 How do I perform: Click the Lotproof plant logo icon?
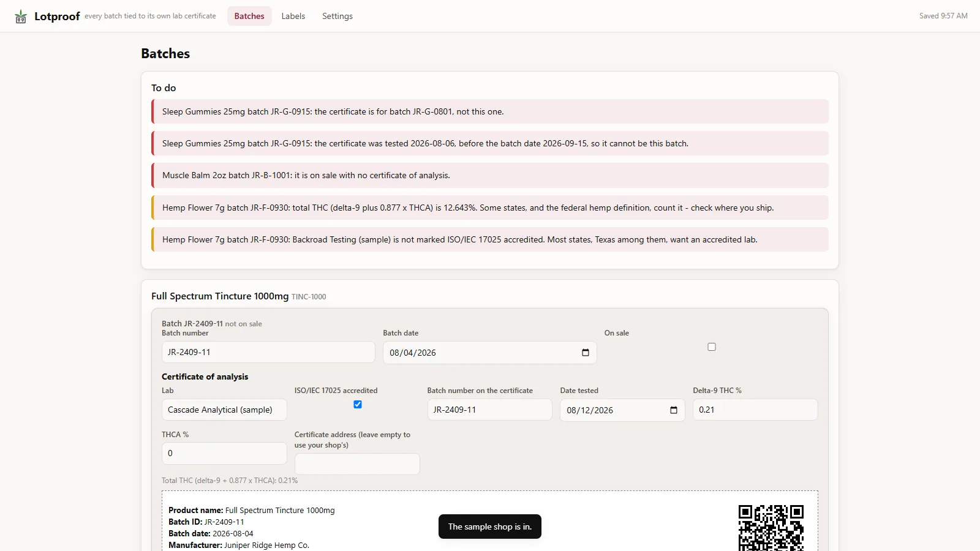tap(21, 17)
